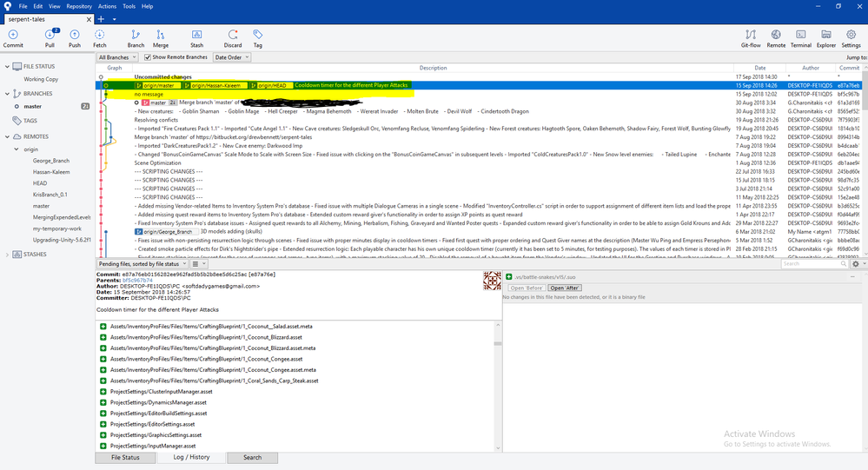Close the serpent-tales repository tab

(x=89, y=19)
